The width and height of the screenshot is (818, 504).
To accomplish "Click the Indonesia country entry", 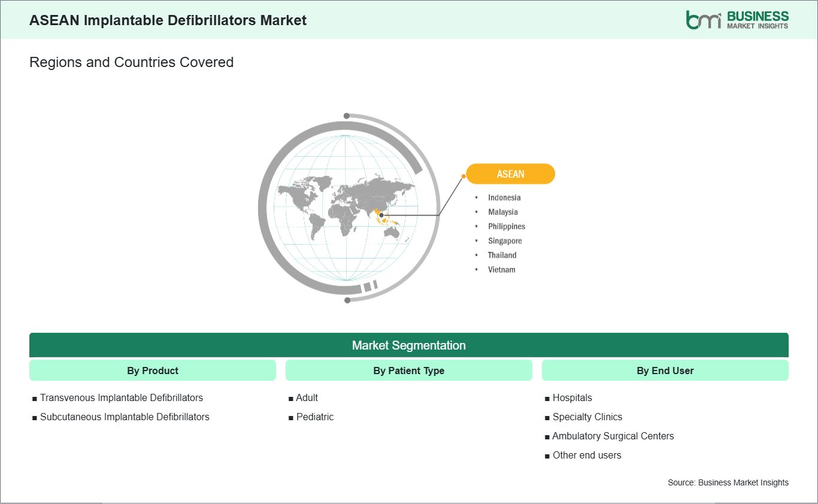I will [x=504, y=198].
